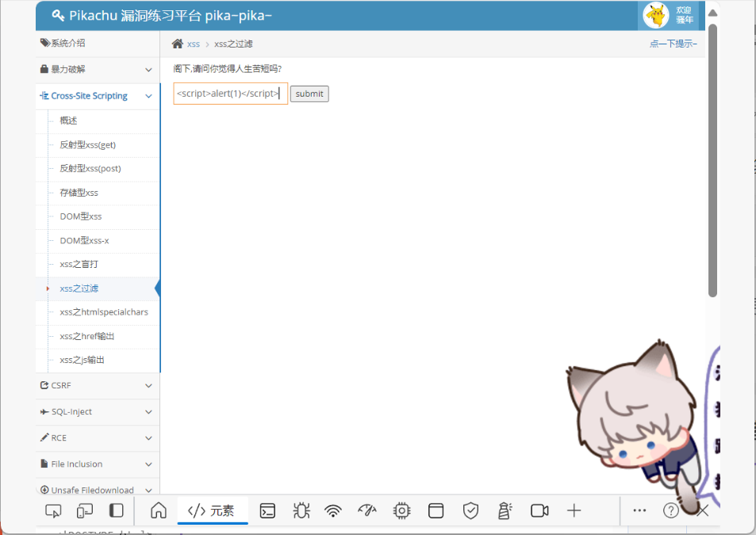Click the scrollbar up arrow

712,13
